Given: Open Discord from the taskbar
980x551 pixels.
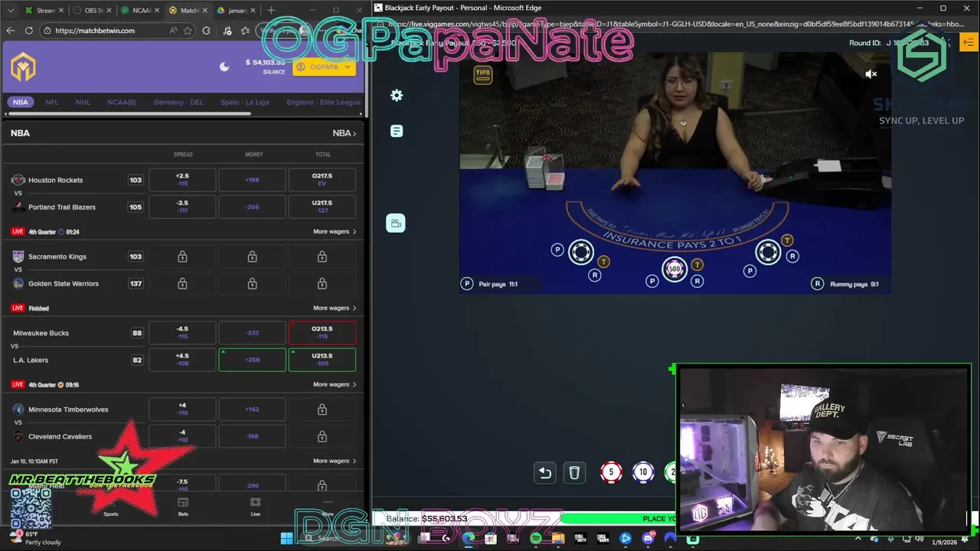Looking at the screenshot, I should coord(648,539).
